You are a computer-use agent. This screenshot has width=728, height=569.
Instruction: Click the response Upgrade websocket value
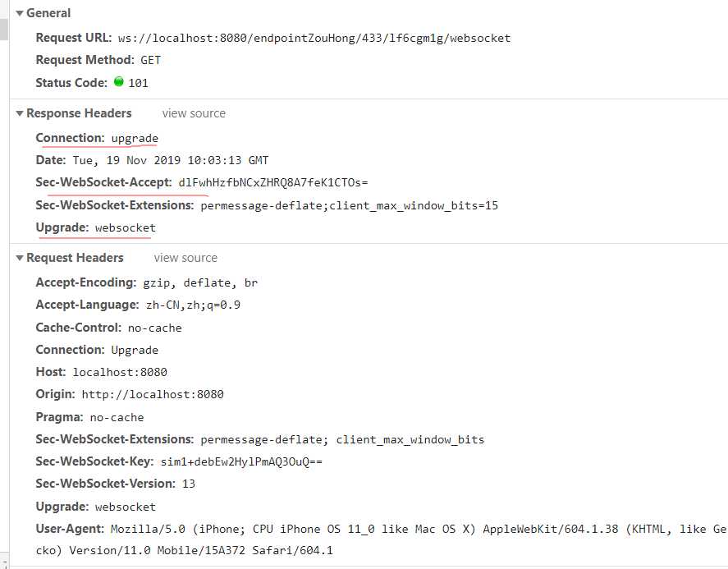125,227
